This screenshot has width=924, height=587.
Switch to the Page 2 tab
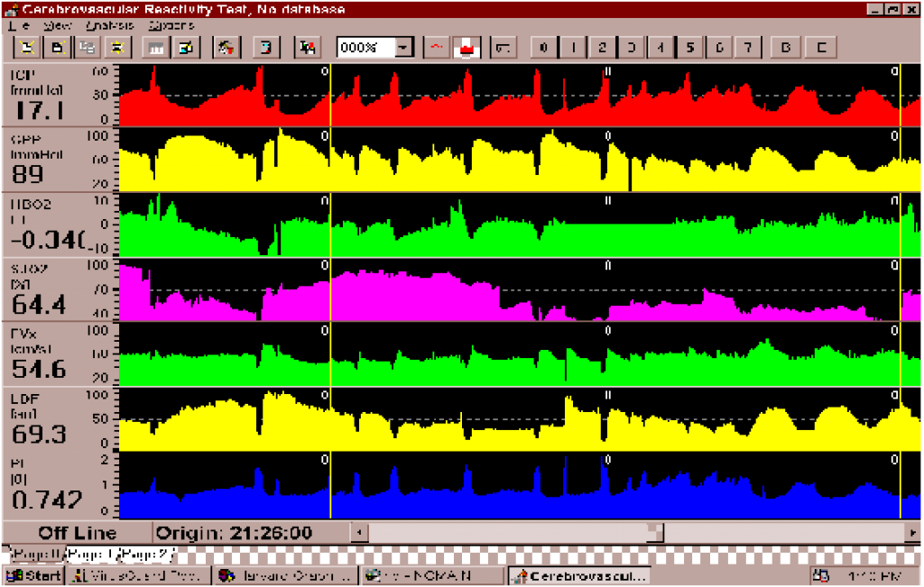pos(145,554)
